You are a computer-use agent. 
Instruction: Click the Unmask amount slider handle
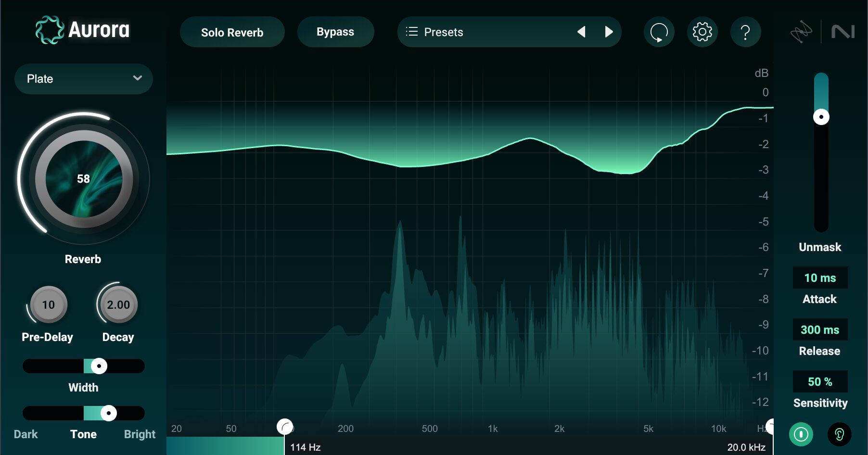[821, 117]
